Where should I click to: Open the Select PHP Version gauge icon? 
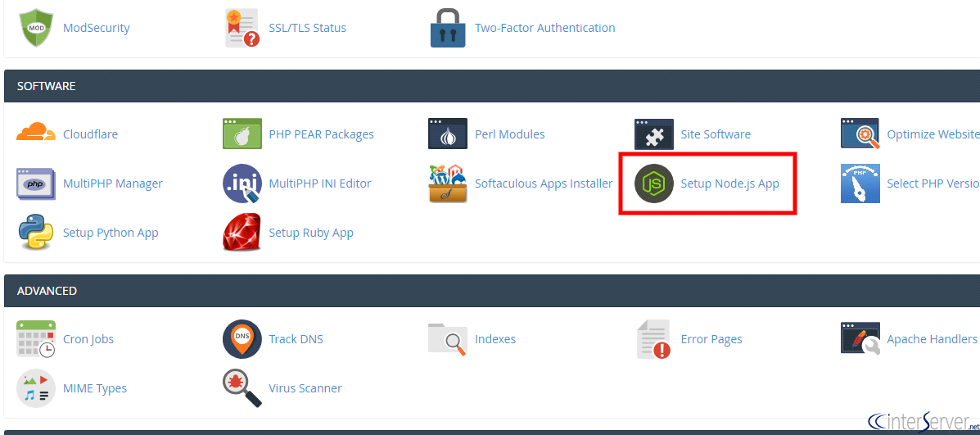(860, 184)
